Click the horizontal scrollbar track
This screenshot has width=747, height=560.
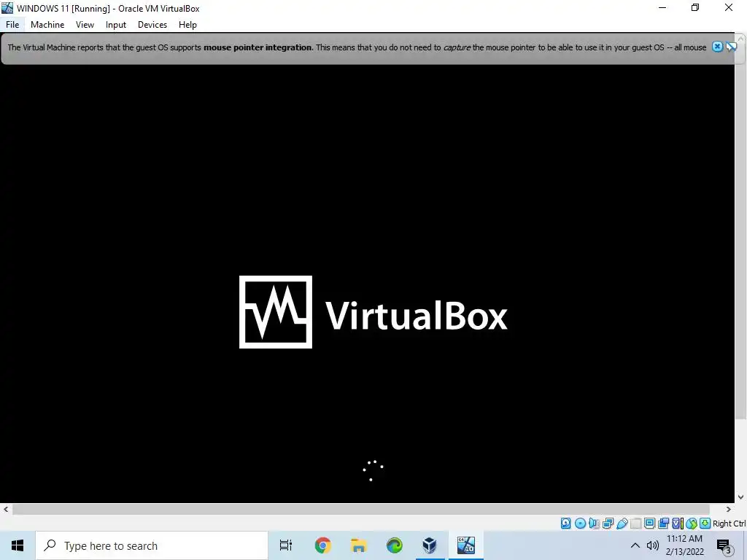pos(360,510)
